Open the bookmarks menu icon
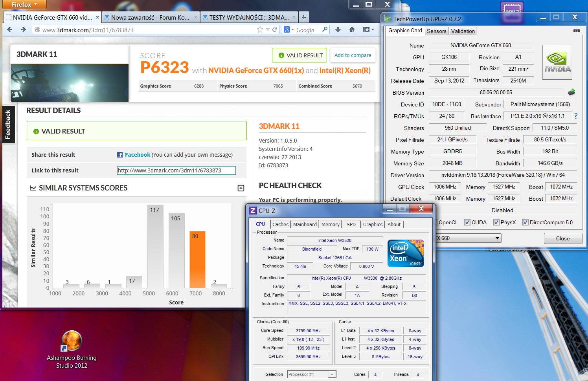This screenshot has height=381, width=588. 368,29
